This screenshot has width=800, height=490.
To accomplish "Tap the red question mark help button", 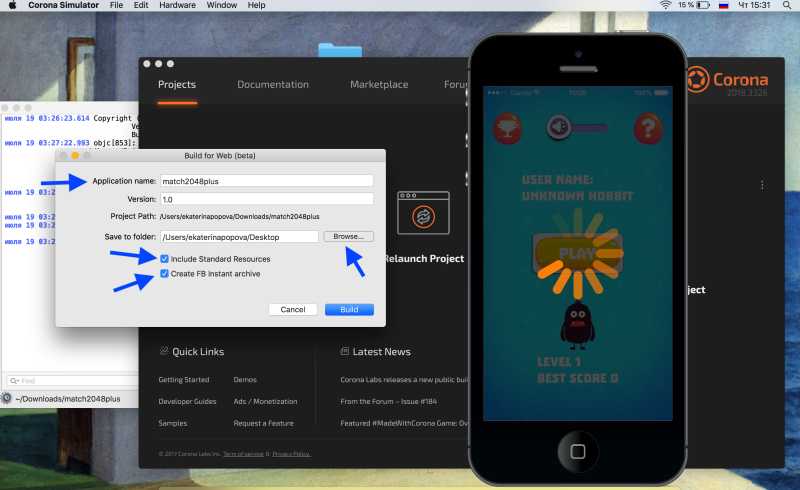I will (x=648, y=128).
